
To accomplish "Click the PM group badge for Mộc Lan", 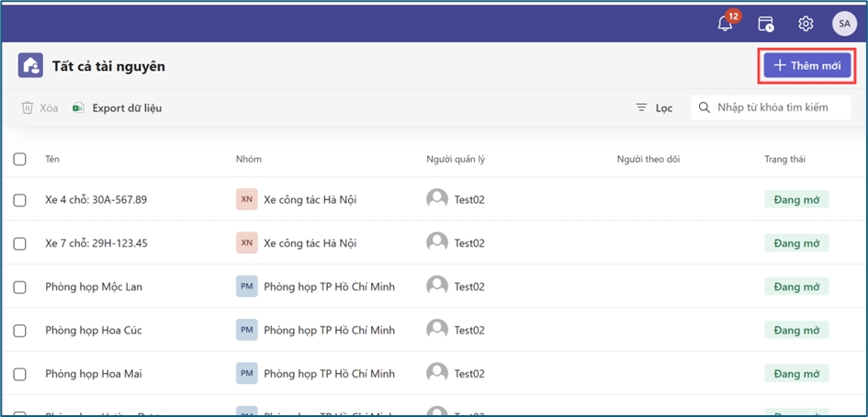I will tap(247, 287).
